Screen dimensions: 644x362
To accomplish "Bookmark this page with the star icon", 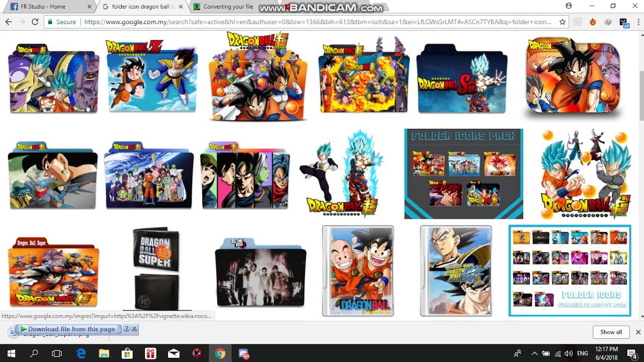I will pyautogui.click(x=562, y=22).
